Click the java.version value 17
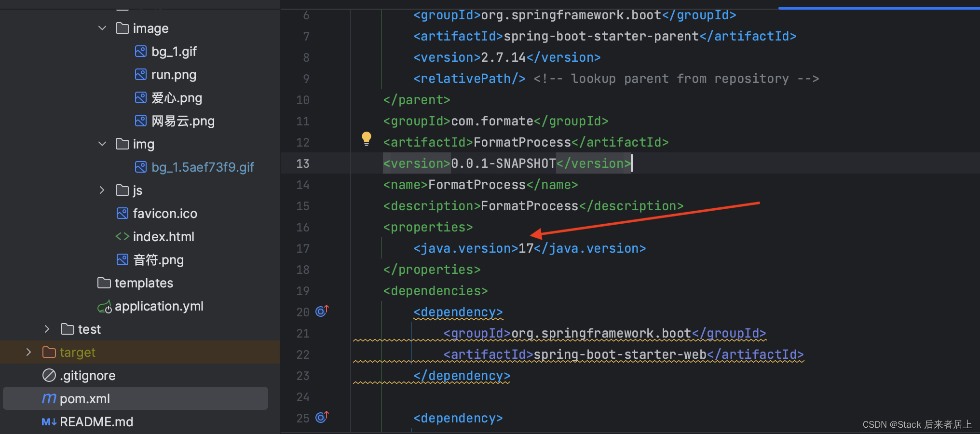Image resolution: width=980 pixels, height=434 pixels. tap(526, 248)
